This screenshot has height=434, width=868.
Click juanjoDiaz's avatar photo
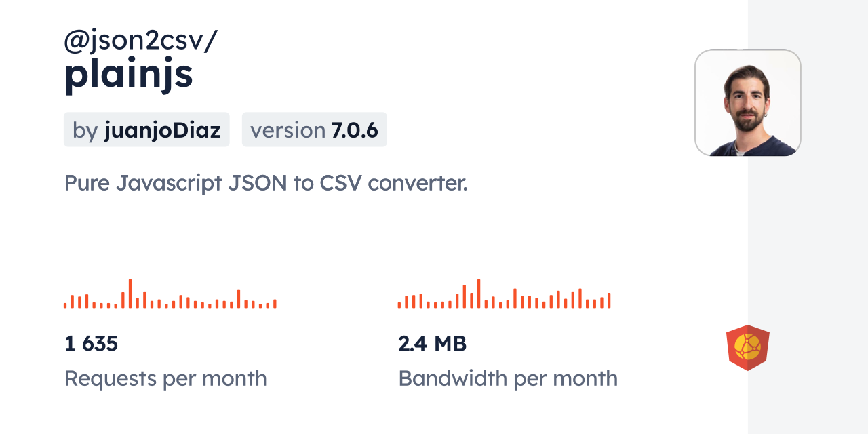coord(747,102)
